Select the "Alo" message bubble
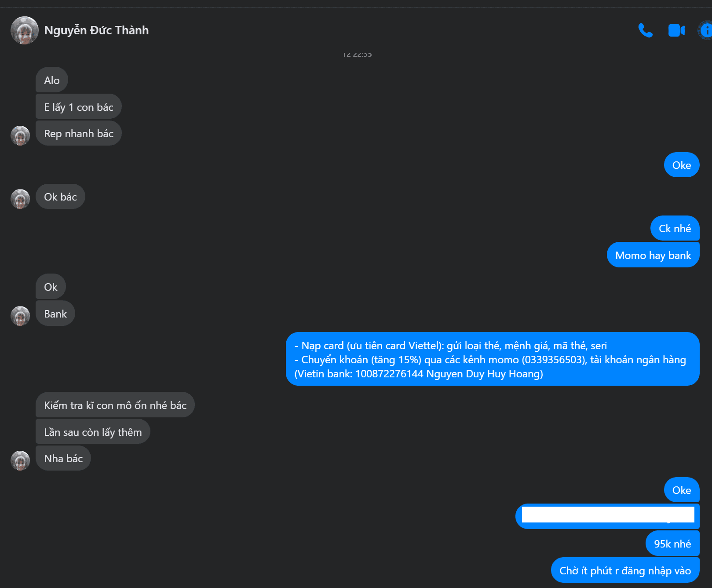The width and height of the screenshot is (712, 588). click(51, 80)
